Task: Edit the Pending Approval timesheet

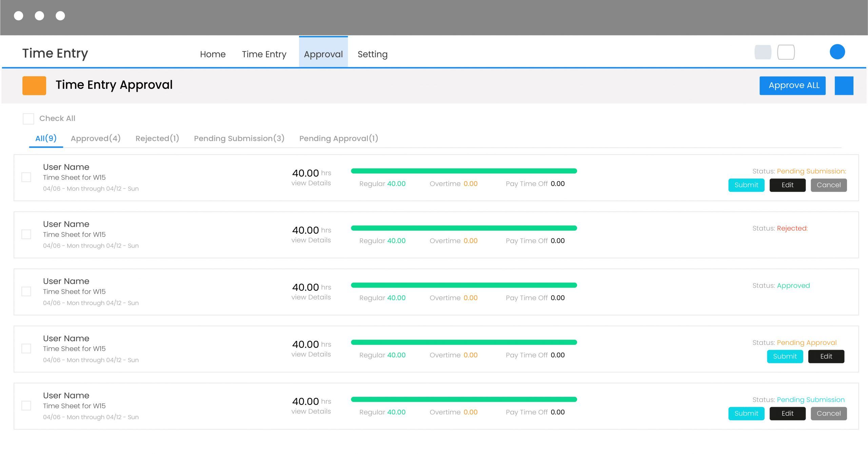Action: point(826,356)
